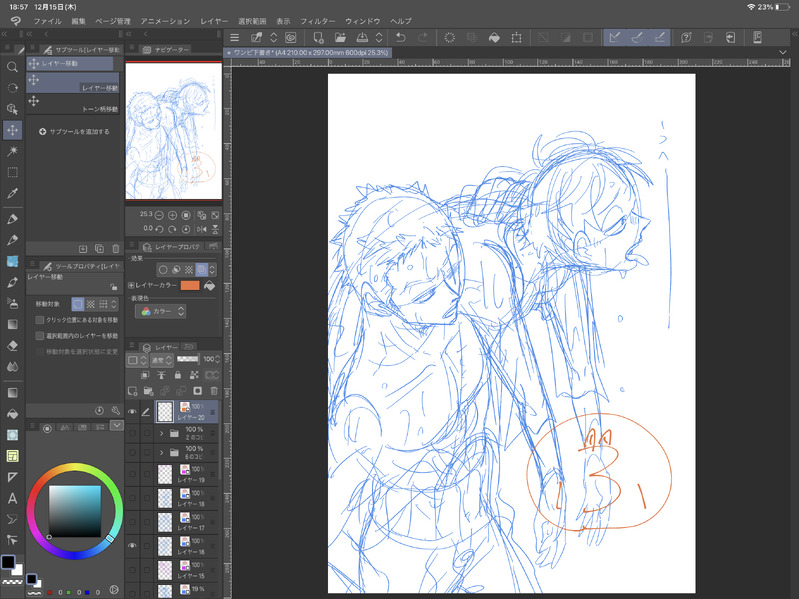Select the Auto select magic wand tool
799x599 pixels.
coord(12,151)
